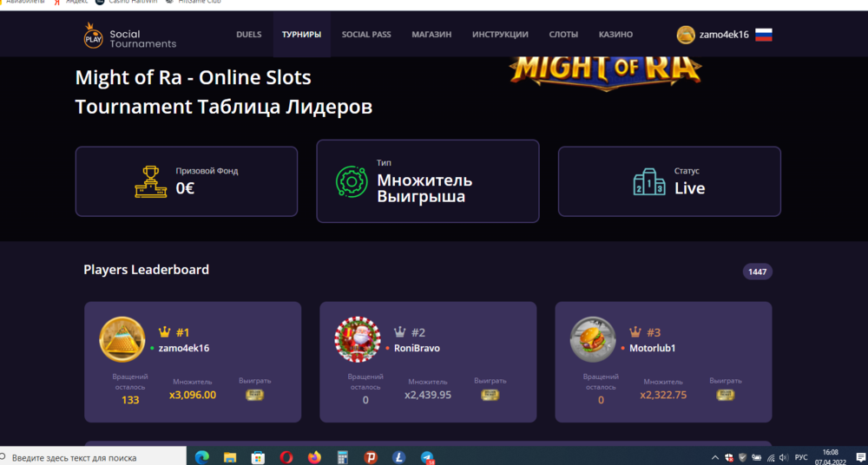Open the СЛОТЫ section
Viewport: 868px width, 465px height.
[x=563, y=35]
